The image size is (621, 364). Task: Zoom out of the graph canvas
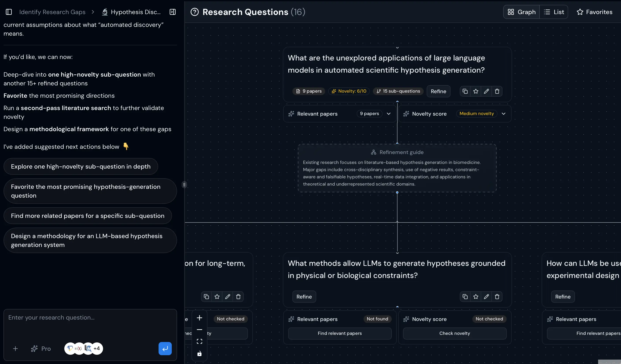tap(199, 329)
